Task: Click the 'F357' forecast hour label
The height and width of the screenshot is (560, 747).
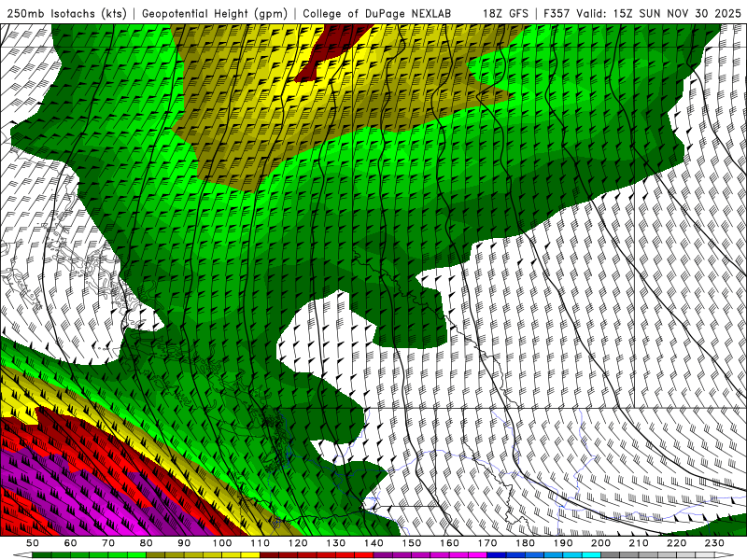Action: (x=557, y=13)
